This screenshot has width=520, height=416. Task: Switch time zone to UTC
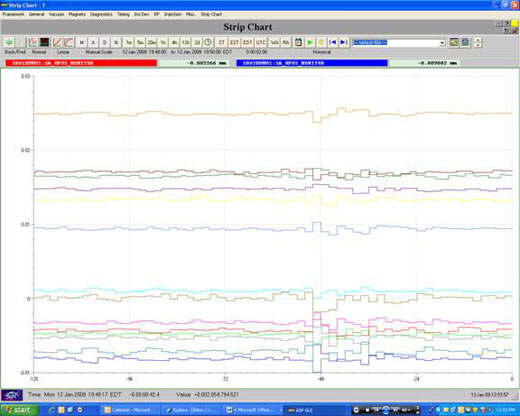(260, 42)
